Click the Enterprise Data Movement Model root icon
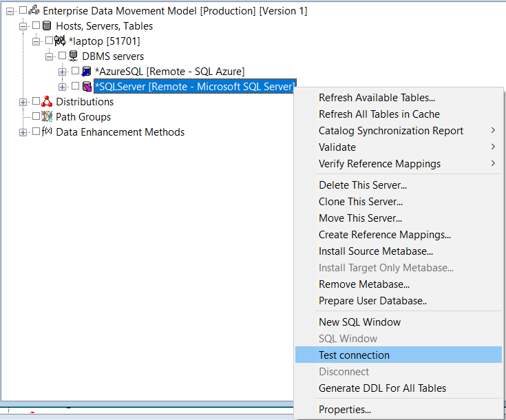This screenshot has height=420, width=506. tap(34, 11)
